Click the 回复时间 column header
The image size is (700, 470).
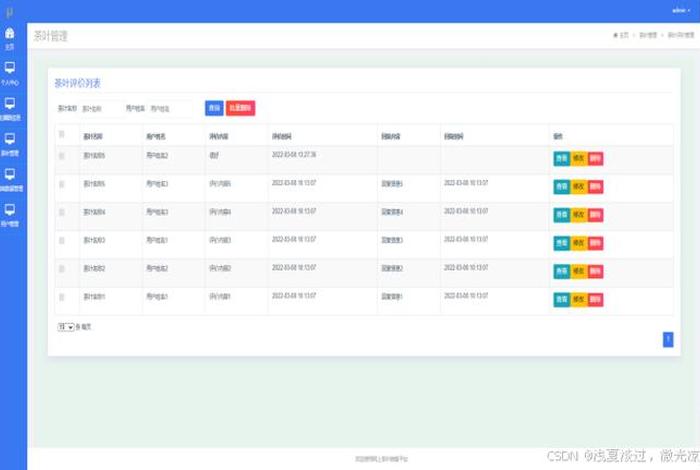click(x=454, y=137)
